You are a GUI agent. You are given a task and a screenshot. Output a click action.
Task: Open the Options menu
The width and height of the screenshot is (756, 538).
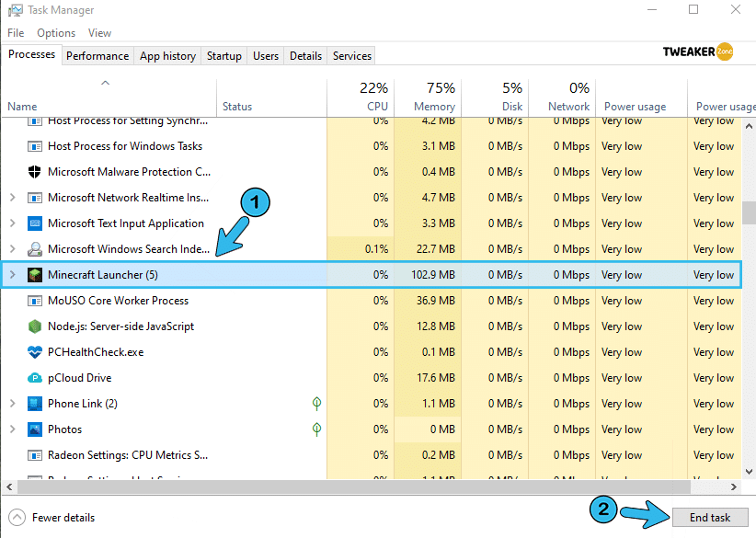(56, 33)
